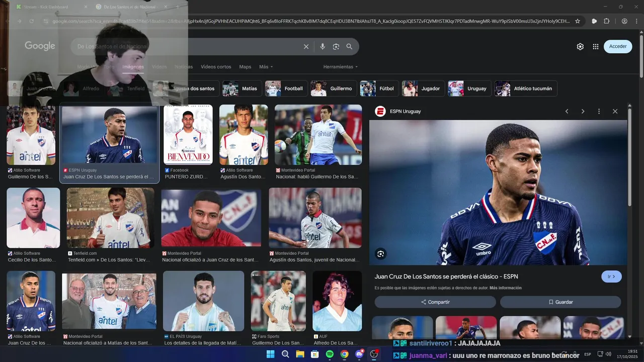The width and height of the screenshot is (644, 362).
Task: Launch Spotify from the taskbar
Action: click(x=330, y=354)
